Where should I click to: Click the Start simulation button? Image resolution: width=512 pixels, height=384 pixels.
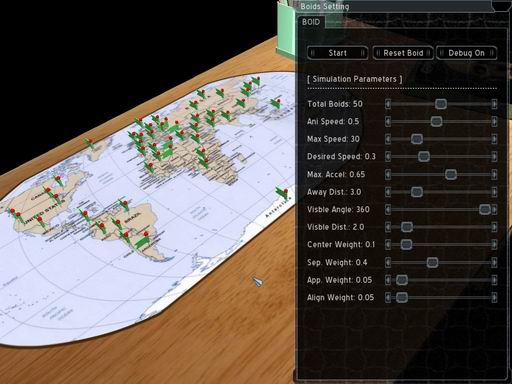pyautogui.click(x=337, y=53)
